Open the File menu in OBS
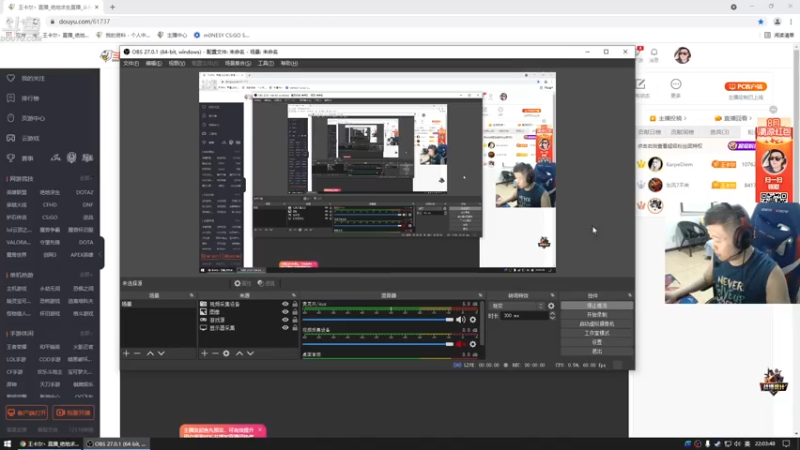Viewport: 800px width, 450px height. click(131, 63)
